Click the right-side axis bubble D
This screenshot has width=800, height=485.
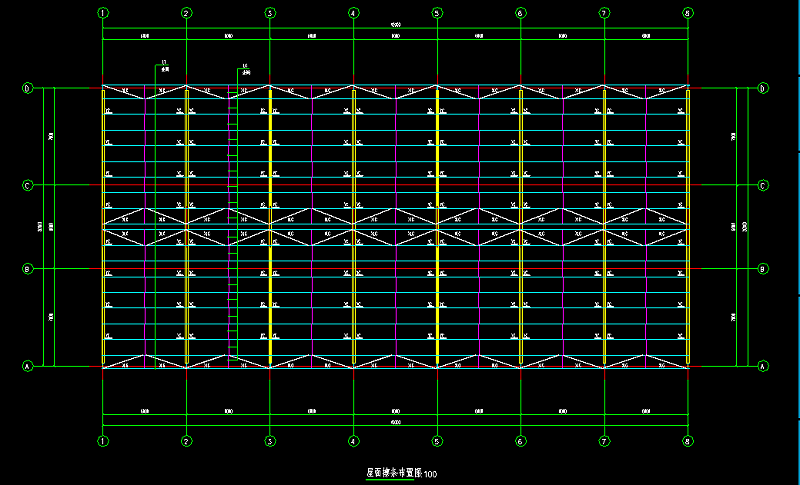pos(763,89)
